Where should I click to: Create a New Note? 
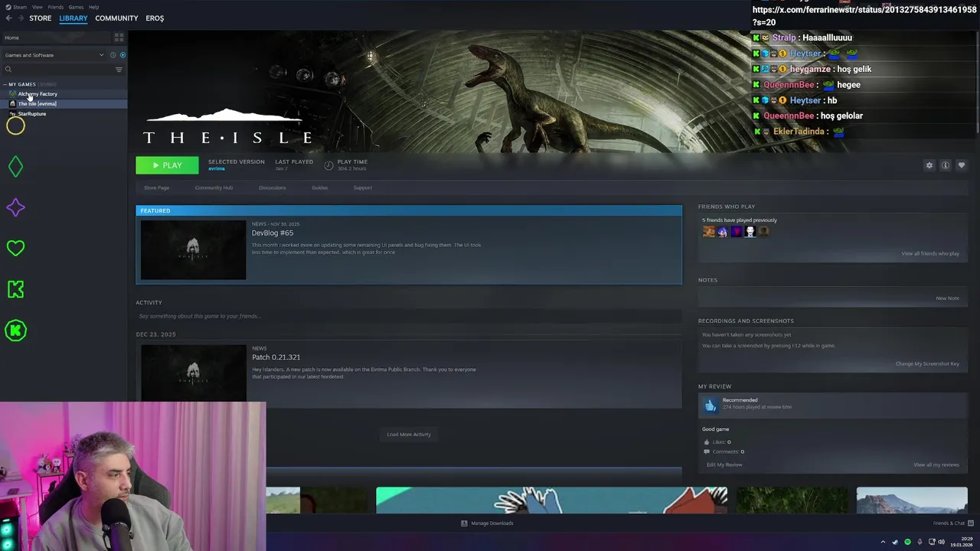pos(947,298)
